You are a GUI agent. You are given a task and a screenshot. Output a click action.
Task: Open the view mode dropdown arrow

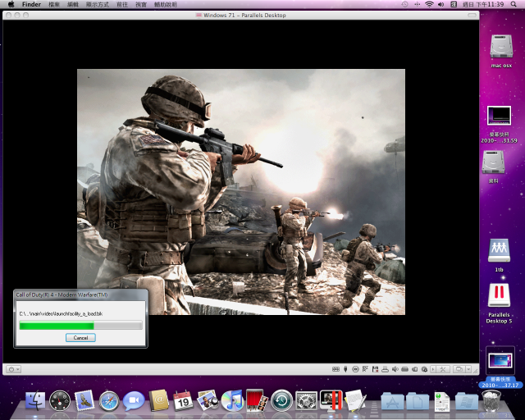coord(468,369)
